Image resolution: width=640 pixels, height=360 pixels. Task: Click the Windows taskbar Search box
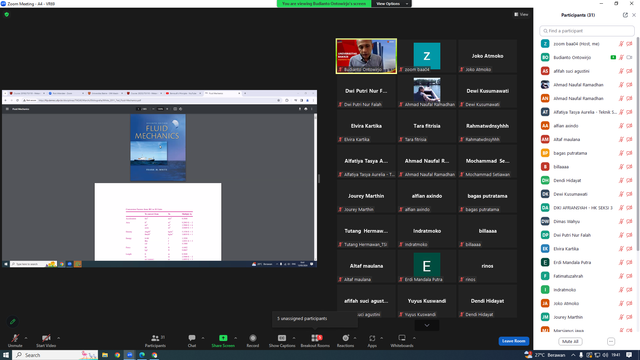(x=55, y=355)
